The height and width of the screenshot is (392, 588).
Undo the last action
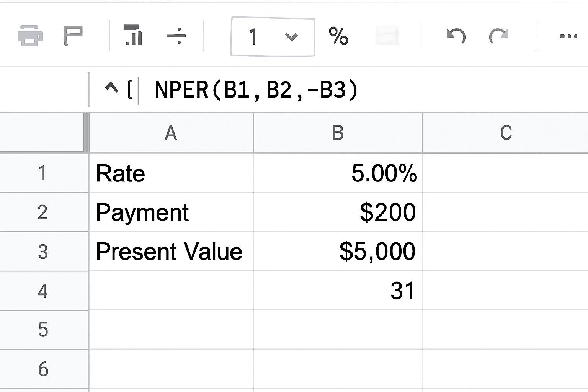pos(456,36)
